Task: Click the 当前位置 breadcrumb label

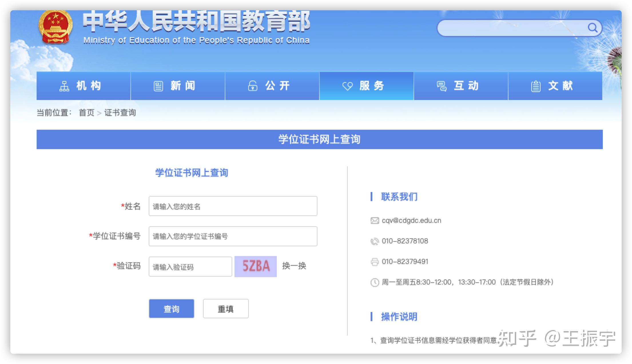Action: point(54,113)
